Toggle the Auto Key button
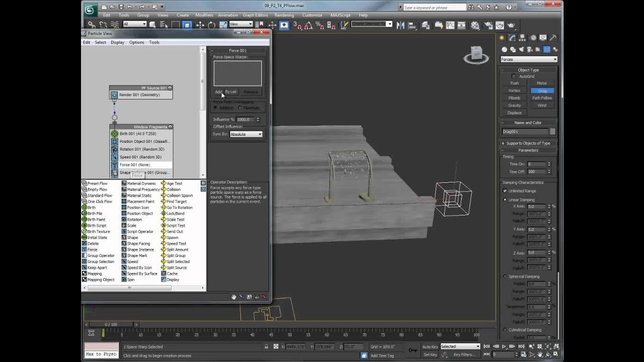This screenshot has width=644, height=362. point(430,347)
